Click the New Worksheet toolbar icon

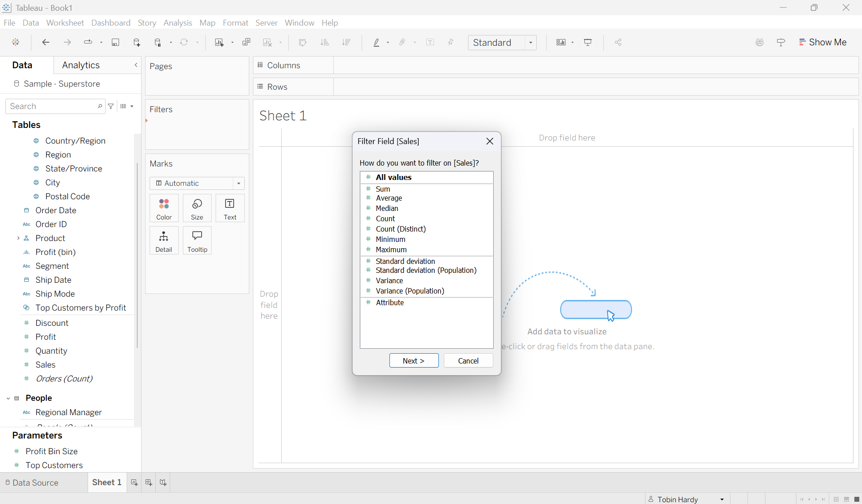click(219, 42)
